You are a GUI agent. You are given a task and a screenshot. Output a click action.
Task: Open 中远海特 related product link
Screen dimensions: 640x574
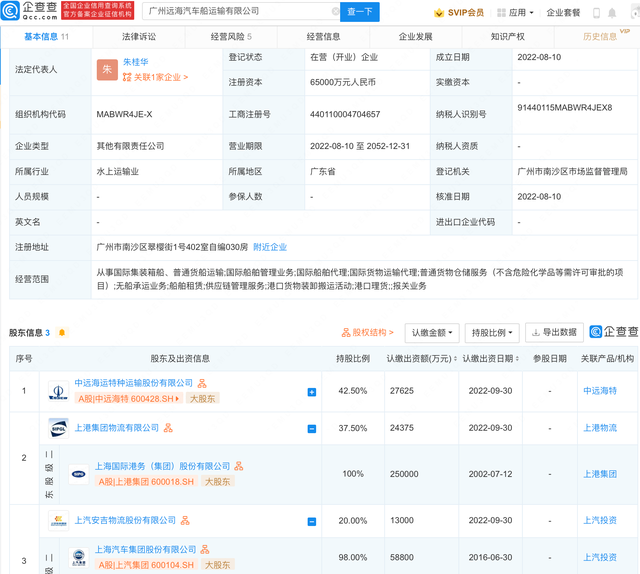600,391
